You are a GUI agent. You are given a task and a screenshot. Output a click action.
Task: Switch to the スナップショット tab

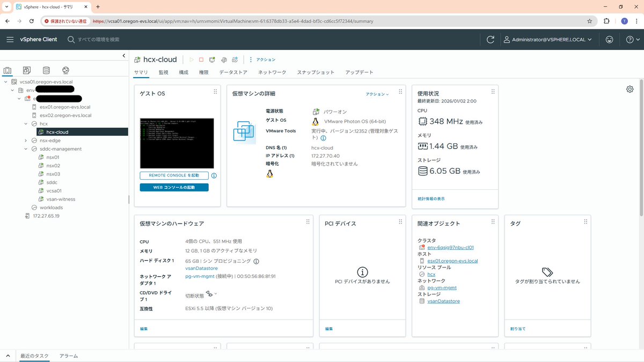[x=316, y=72]
